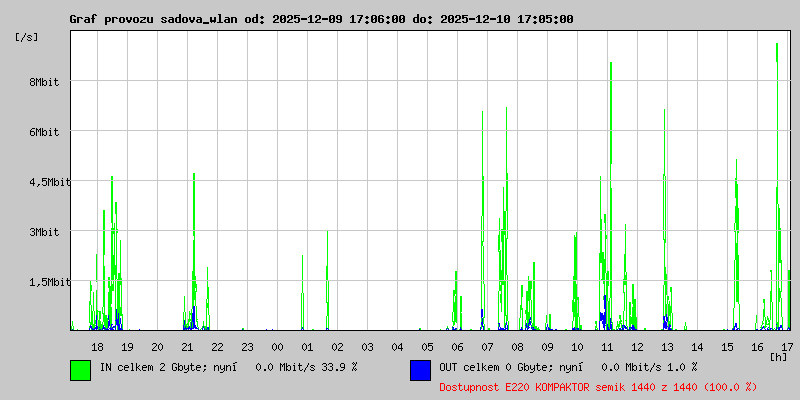The height and width of the screenshot is (400, 800).
Task: Click the blue OUT legend color swatch
Action: (x=420, y=370)
